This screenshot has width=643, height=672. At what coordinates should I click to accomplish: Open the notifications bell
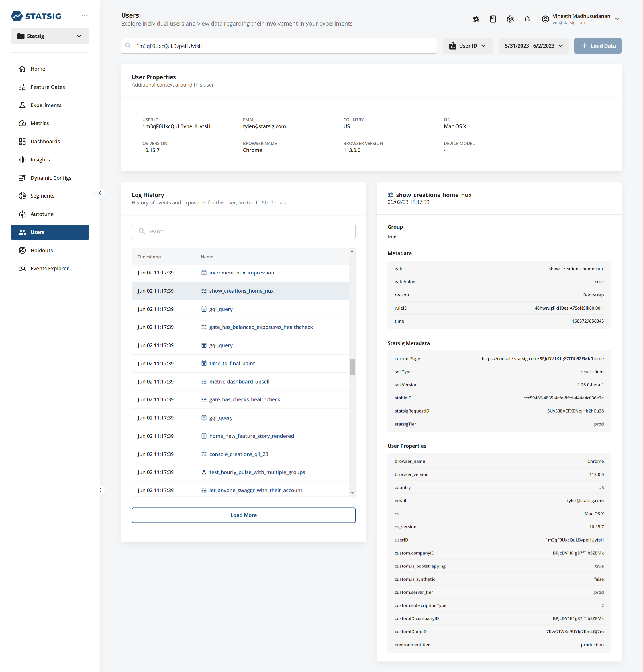(x=527, y=19)
